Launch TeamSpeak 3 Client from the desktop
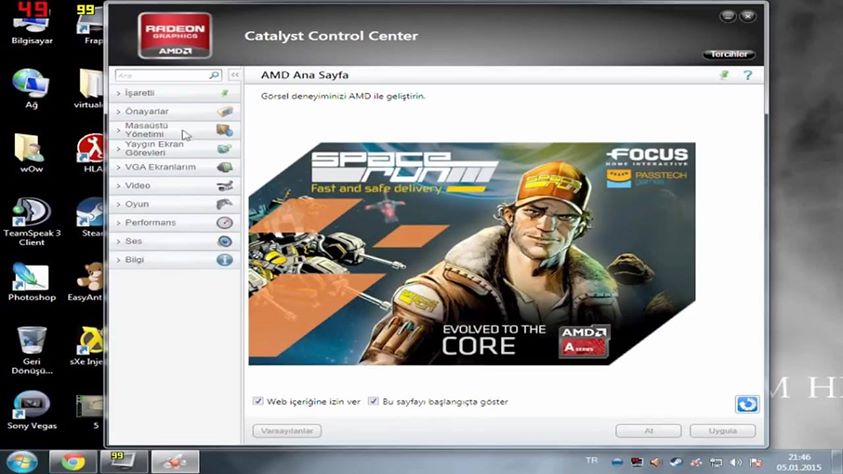 coord(32,221)
